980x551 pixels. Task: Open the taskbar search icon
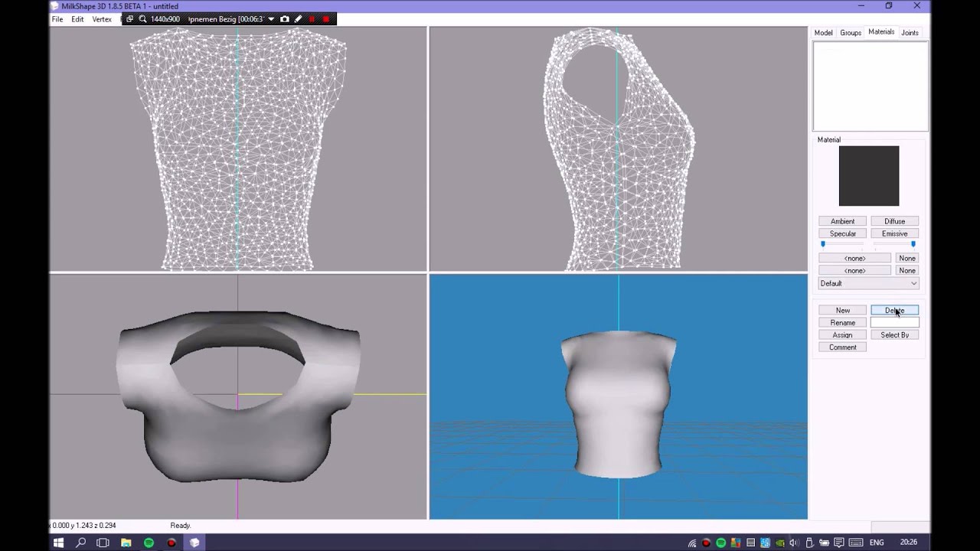(x=80, y=543)
